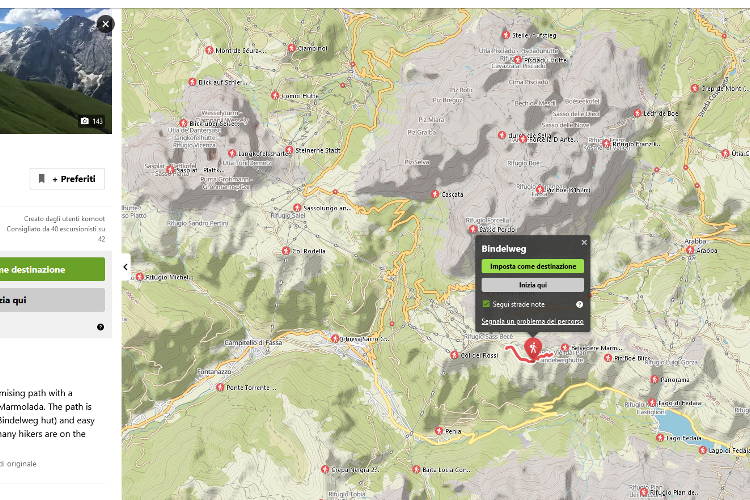
Task: Collapse the sidebar with the arrow handle
Action: (126, 267)
